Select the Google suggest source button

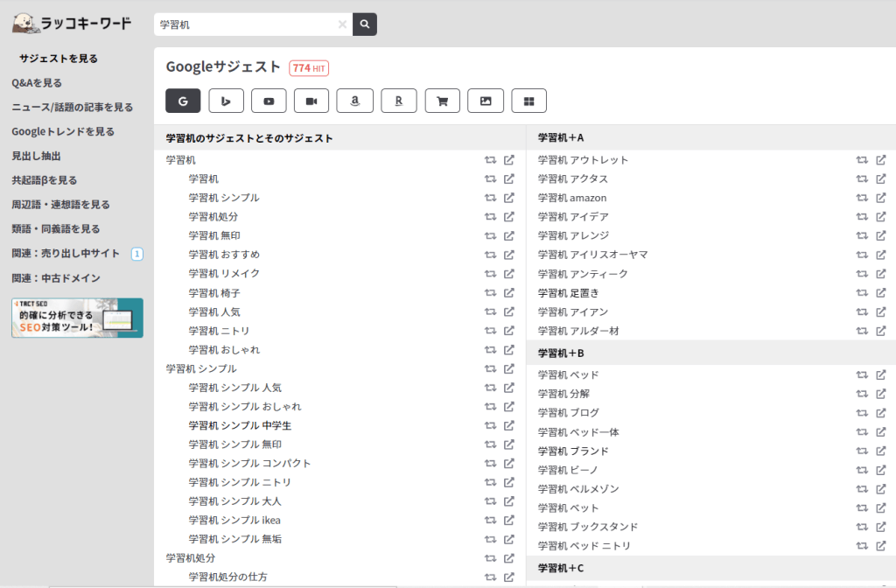[183, 101]
